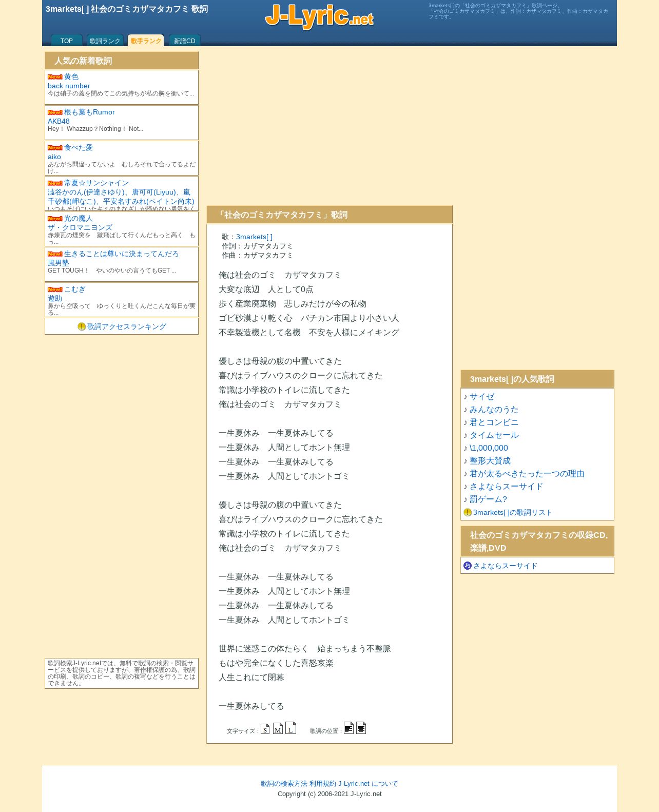This screenshot has width=659, height=812.
Task: Open タイムセール lyrics link
Action: (x=494, y=435)
